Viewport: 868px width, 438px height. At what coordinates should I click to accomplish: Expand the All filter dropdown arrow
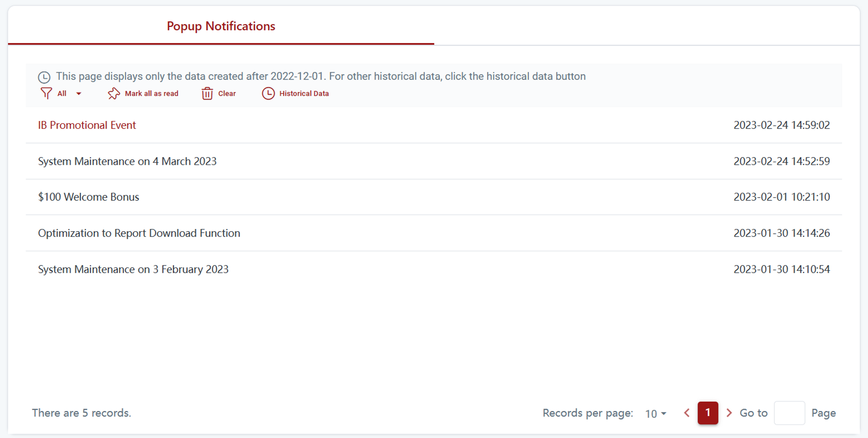pos(79,94)
